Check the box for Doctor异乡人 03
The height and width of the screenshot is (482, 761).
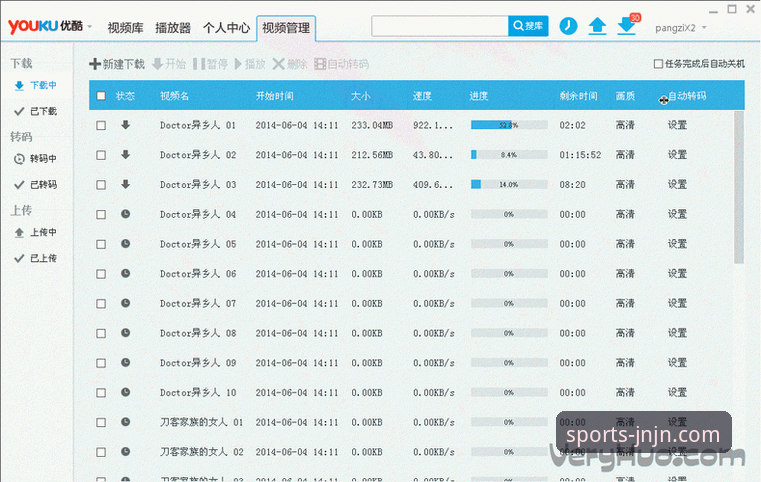coord(101,185)
